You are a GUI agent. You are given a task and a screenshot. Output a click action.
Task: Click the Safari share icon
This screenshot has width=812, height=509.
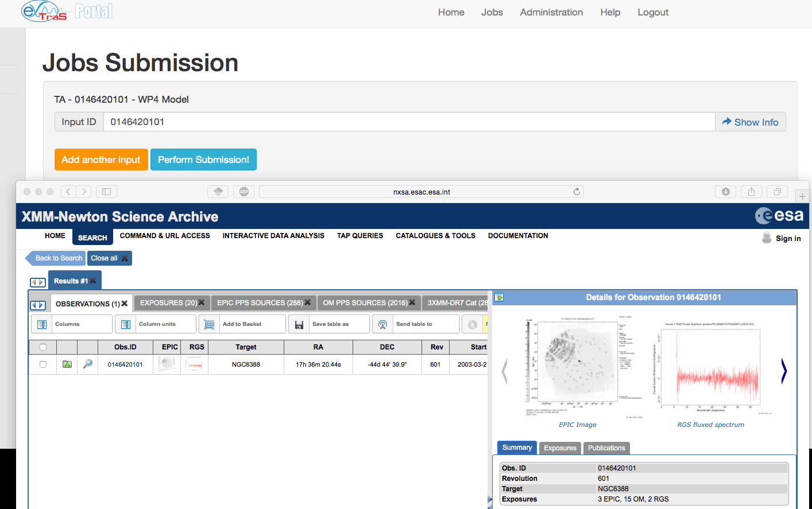coord(751,192)
